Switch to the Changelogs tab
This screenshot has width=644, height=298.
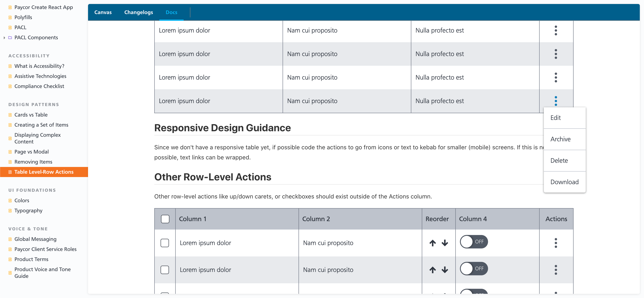pos(139,12)
